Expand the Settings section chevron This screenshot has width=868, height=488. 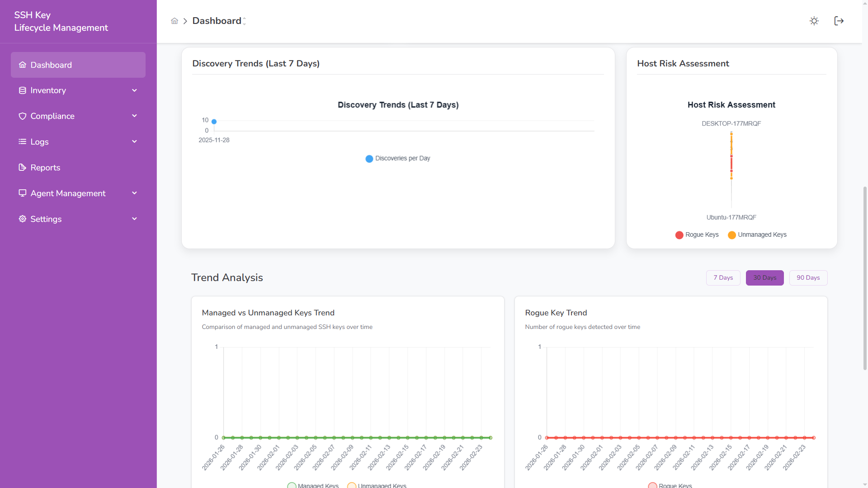134,219
